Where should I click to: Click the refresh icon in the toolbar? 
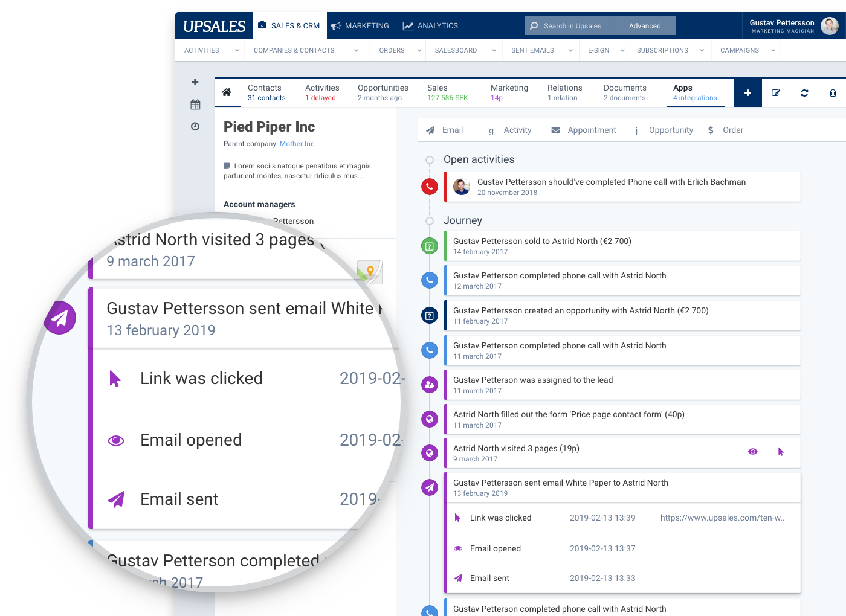click(x=804, y=92)
